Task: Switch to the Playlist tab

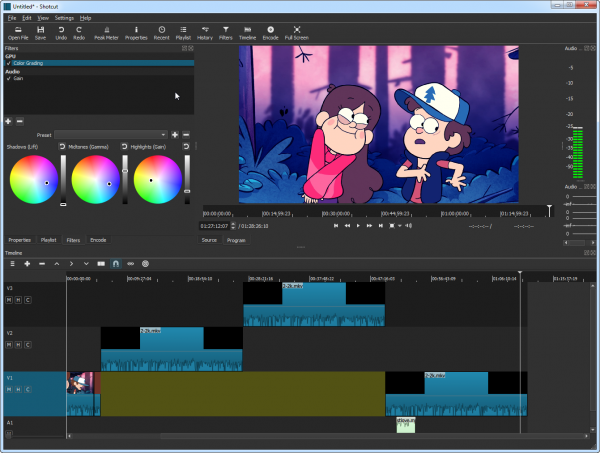Action: [x=47, y=240]
